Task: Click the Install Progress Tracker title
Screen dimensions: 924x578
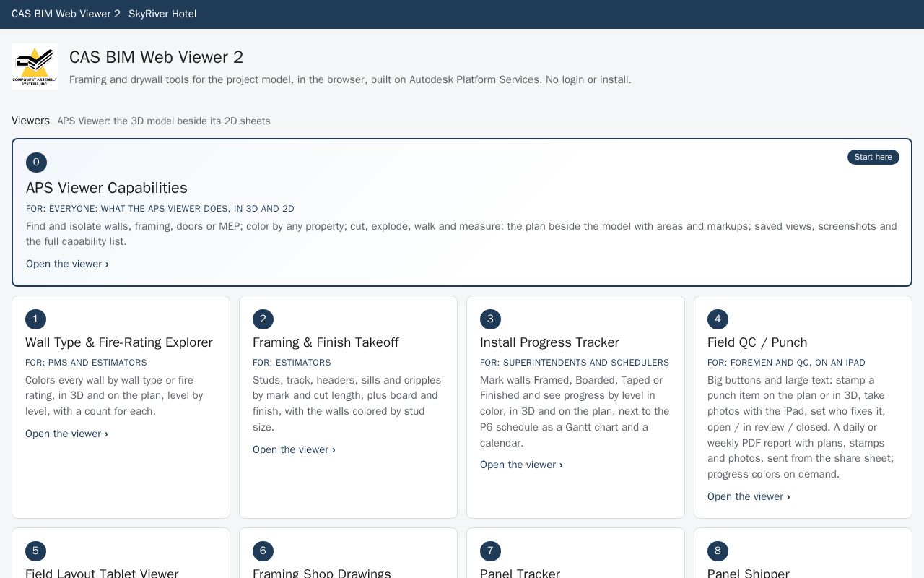Action: (x=549, y=342)
